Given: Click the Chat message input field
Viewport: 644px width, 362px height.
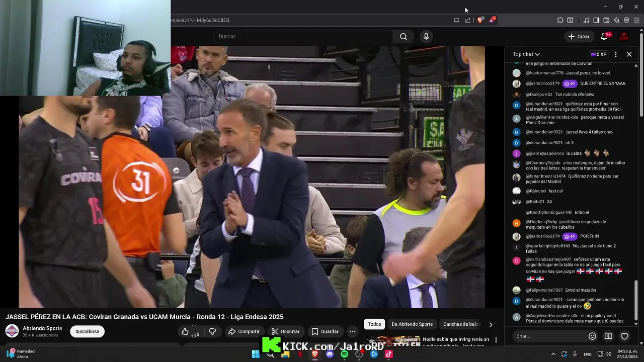Looking at the screenshot, I should click(x=549, y=336).
